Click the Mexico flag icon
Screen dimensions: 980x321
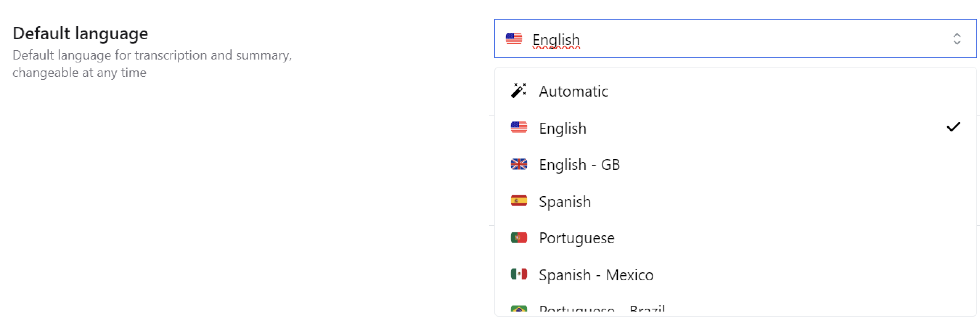[x=519, y=274]
